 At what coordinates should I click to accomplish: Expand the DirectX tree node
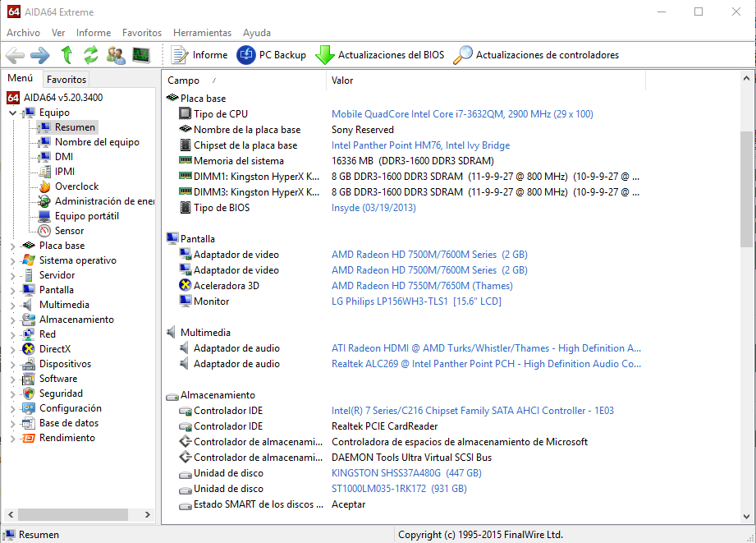(12, 349)
